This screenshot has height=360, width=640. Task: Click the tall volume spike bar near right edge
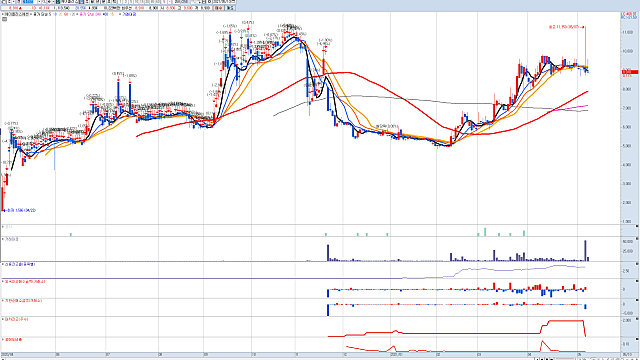[x=585, y=250]
